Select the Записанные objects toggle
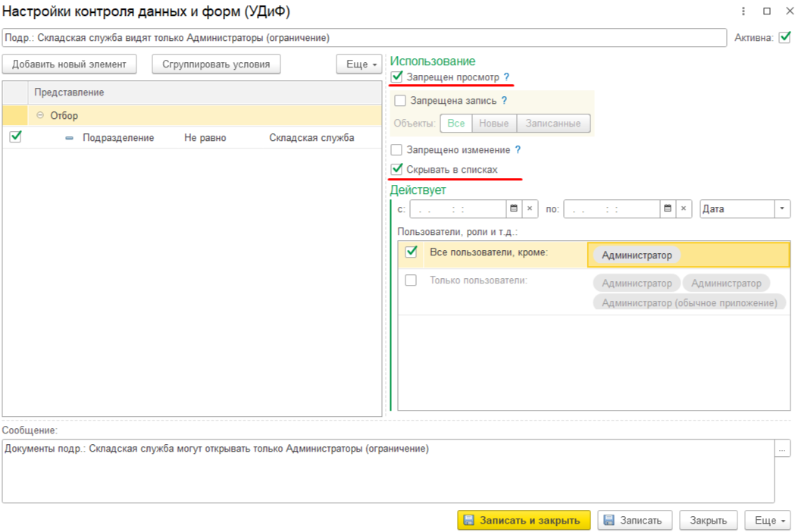Viewport: 795px width, 532px height. [553, 124]
